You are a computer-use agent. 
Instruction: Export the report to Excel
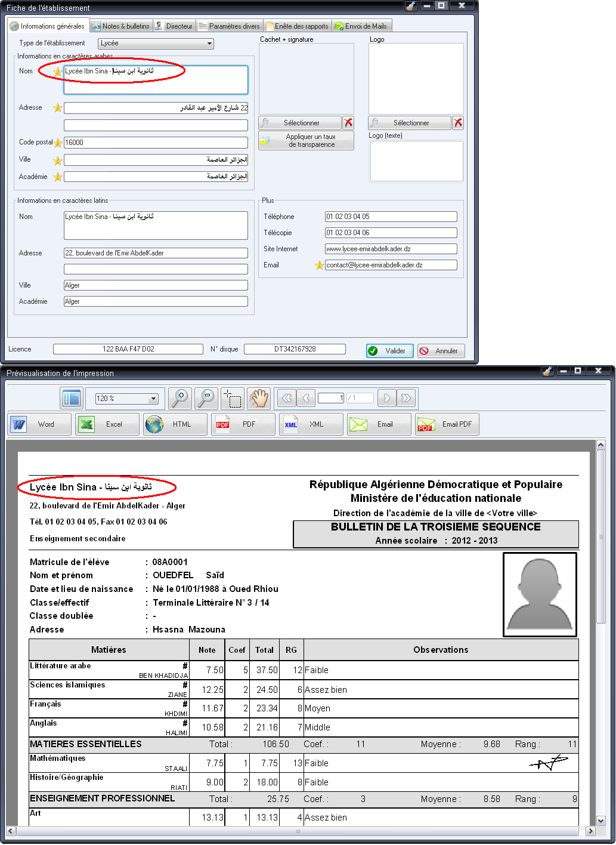point(108,424)
